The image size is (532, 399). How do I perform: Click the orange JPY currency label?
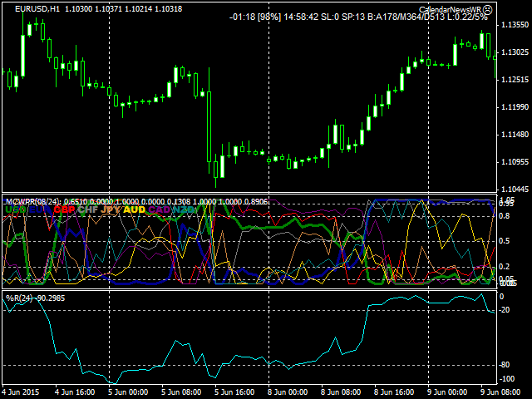point(111,209)
